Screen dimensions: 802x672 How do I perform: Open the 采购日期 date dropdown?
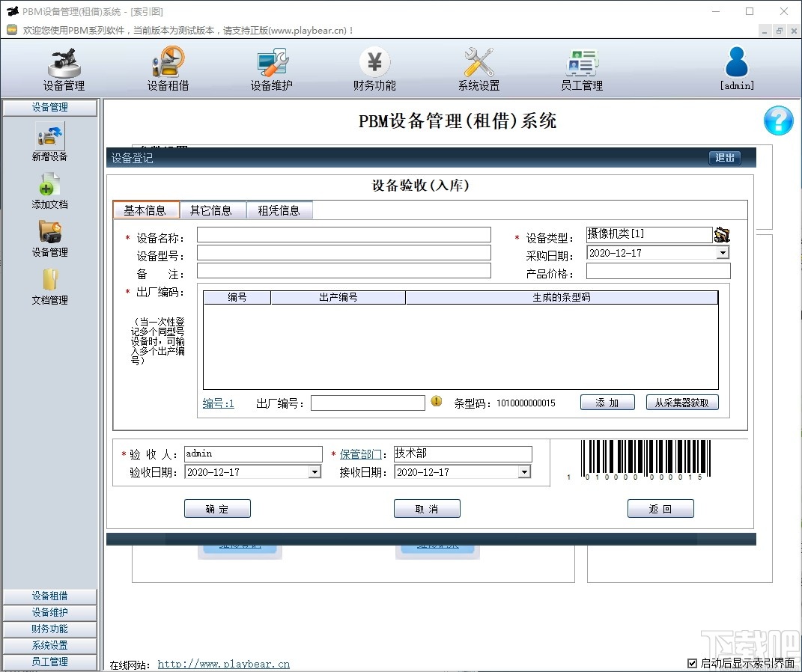pos(723,252)
